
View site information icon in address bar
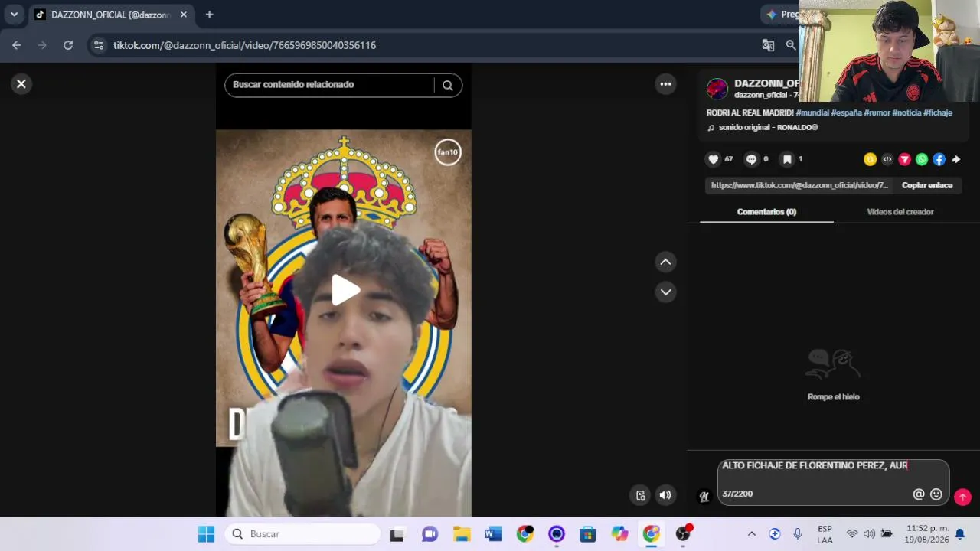pos(98,45)
